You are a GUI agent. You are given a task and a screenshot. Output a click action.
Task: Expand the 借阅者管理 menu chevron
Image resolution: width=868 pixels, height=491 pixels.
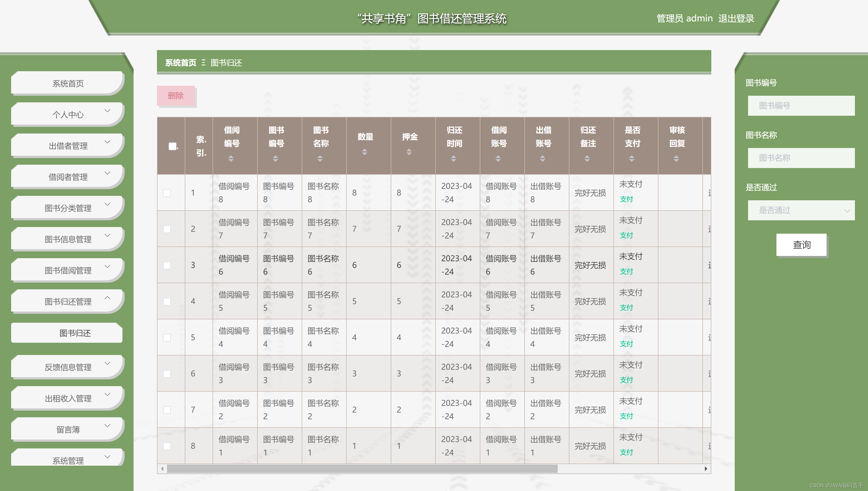[108, 173]
